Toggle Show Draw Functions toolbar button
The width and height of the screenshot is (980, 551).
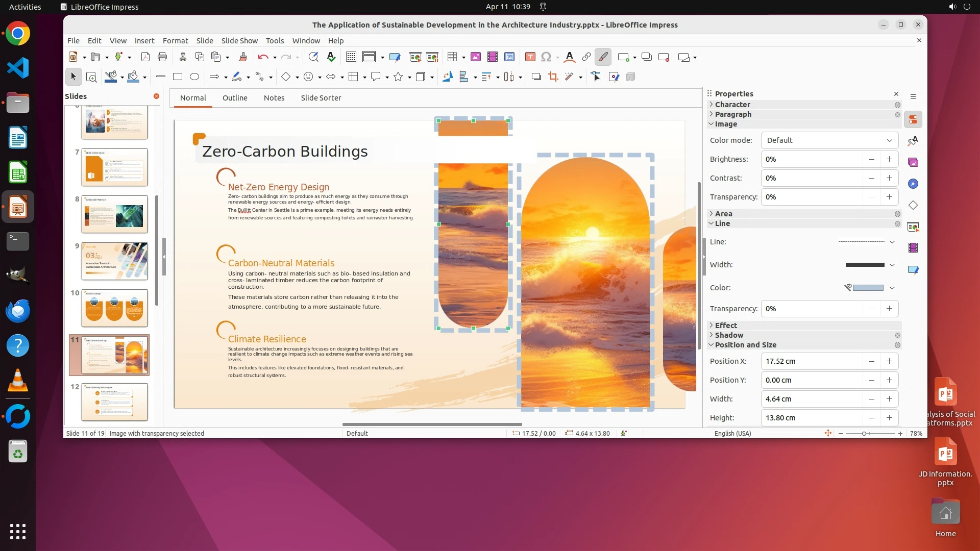click(603, 57)
